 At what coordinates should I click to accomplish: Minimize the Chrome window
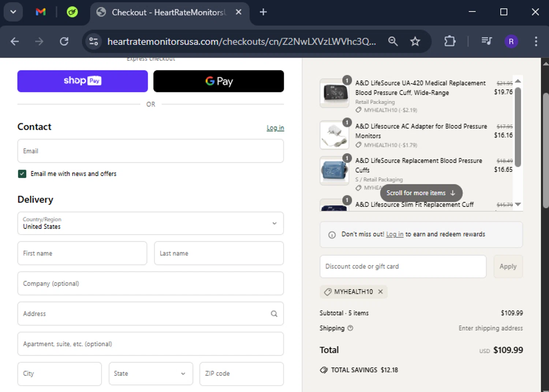click(472, 12)
